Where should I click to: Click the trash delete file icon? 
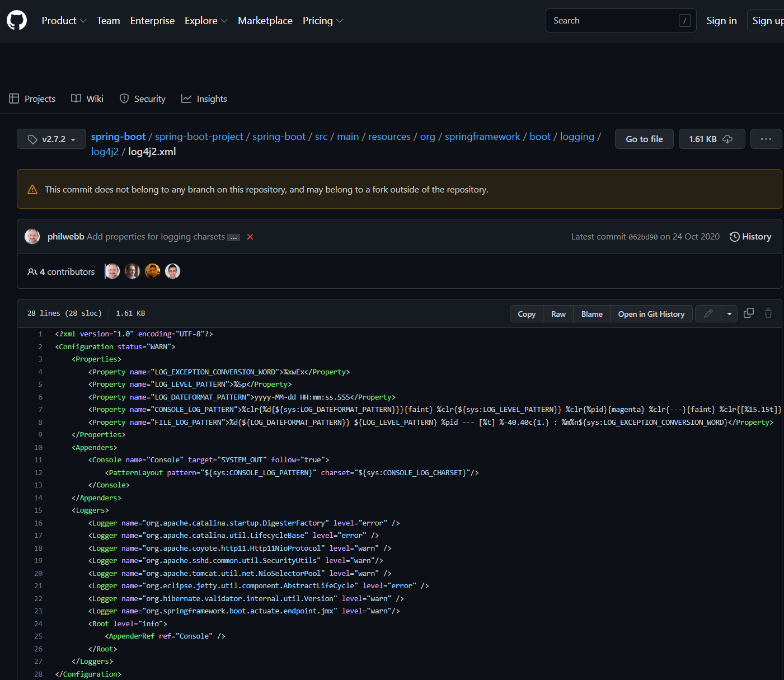[x=768, y=313]
